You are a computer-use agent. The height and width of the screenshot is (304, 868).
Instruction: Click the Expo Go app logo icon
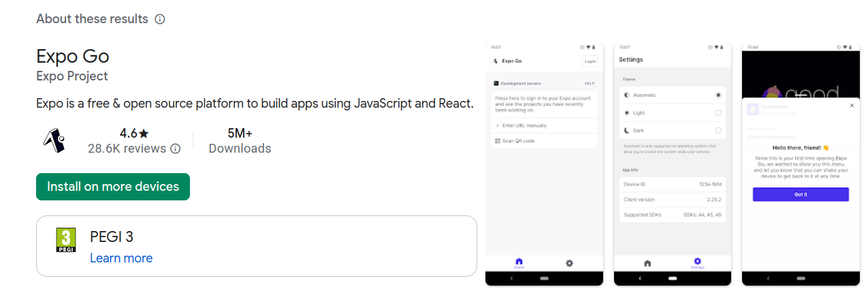[x=54, y=140]
